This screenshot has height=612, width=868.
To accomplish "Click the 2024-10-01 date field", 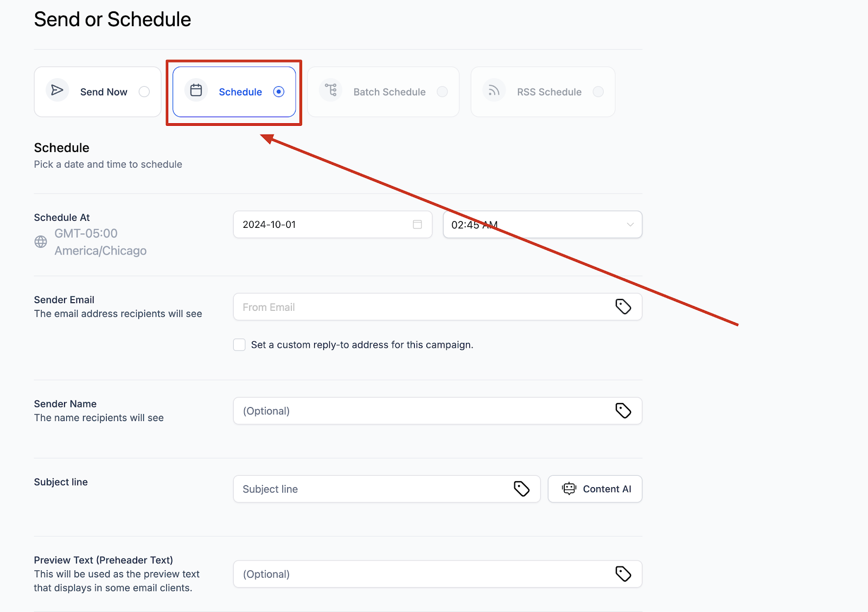I will 333,225.
